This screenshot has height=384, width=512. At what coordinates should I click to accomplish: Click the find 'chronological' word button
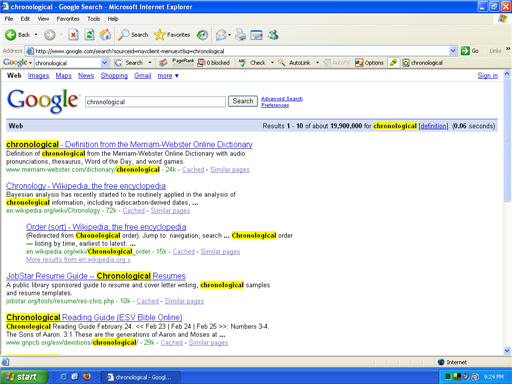click(423, 63)
